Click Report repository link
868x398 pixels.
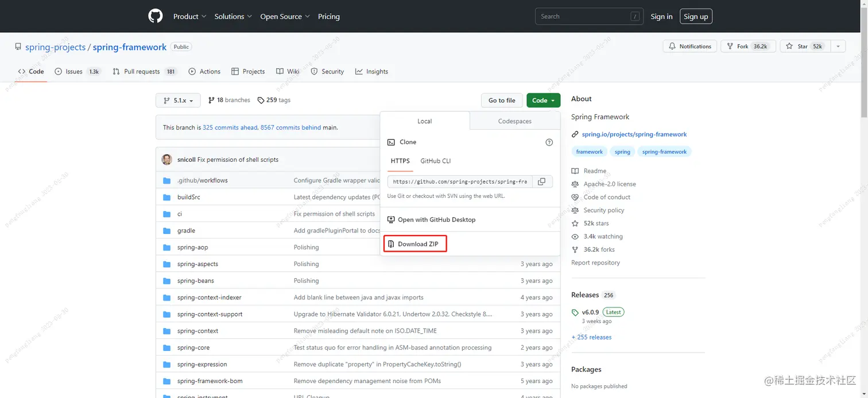pos(595,263)
